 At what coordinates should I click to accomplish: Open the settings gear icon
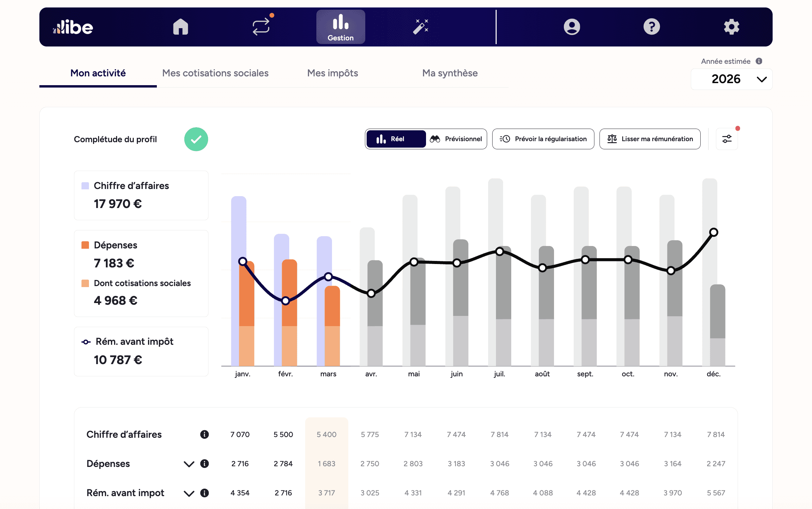click(x=731, y=27)
